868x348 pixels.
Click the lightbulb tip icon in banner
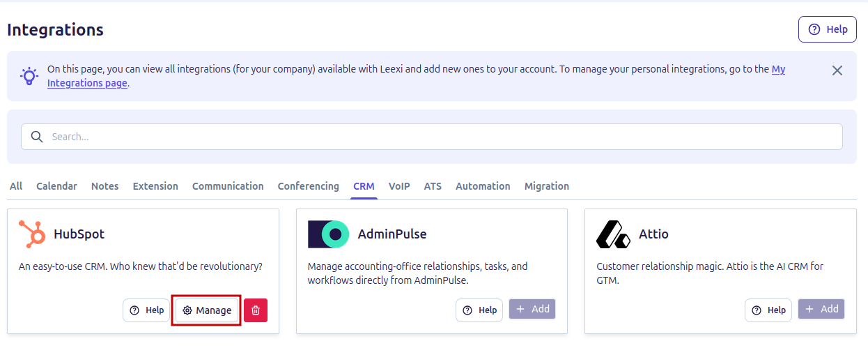[x=29, y=76]
